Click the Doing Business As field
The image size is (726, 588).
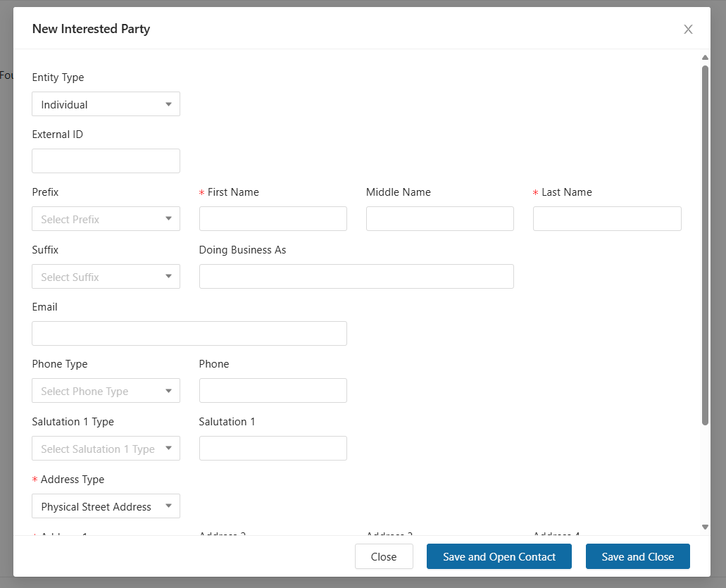[x=356, y=277]
